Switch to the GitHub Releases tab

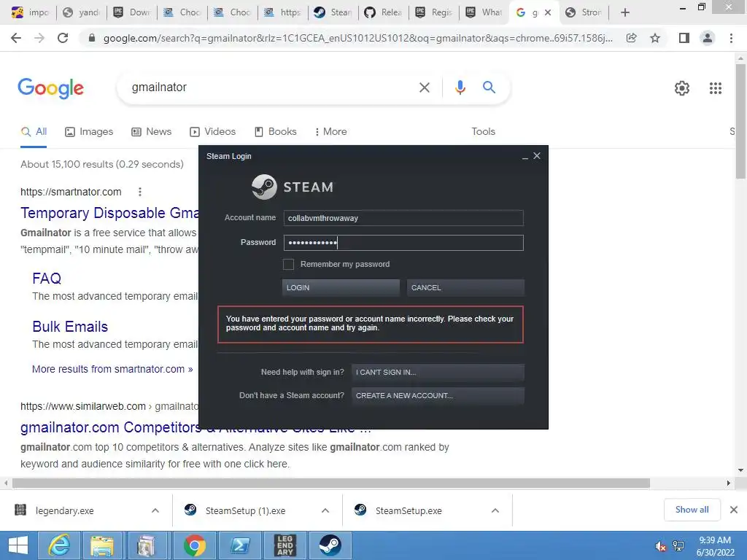click(x=383, y=12)
